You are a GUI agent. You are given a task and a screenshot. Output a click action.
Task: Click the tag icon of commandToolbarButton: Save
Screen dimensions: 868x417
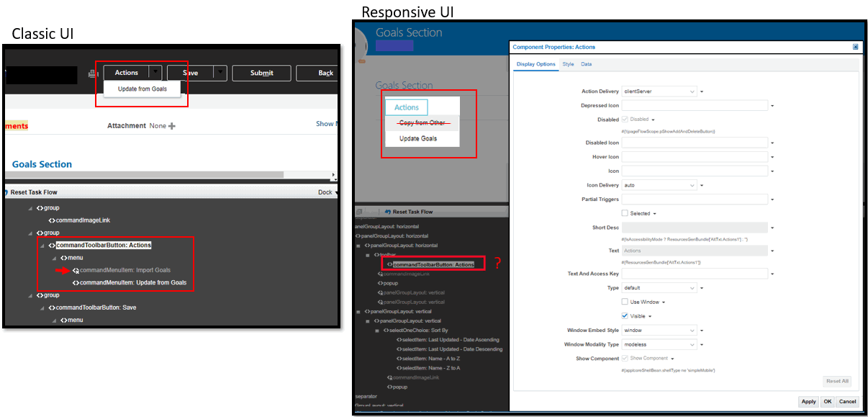point(52,308)
